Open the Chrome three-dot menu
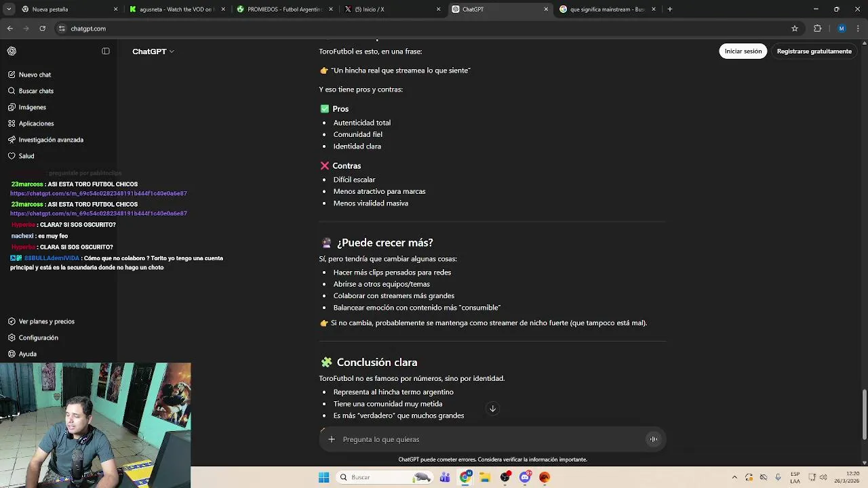 coord(859,28)
